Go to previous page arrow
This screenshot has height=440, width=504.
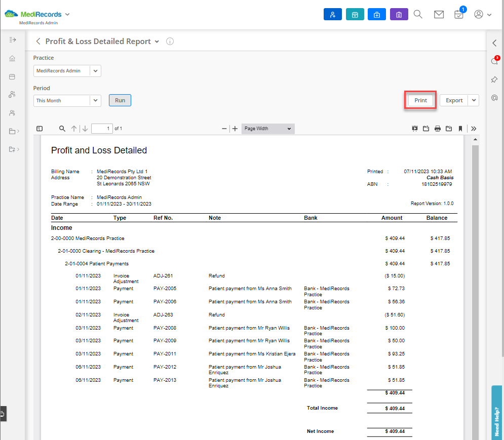point(74,129)
